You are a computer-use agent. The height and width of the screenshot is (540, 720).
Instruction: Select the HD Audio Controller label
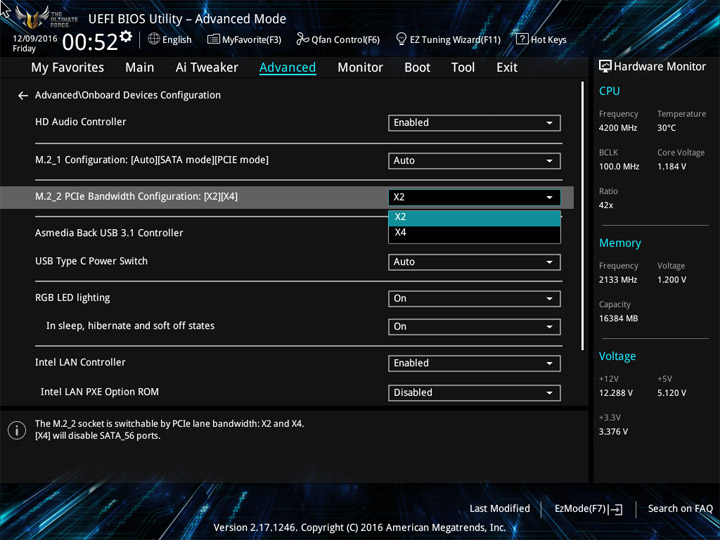[x=80, y=122]
